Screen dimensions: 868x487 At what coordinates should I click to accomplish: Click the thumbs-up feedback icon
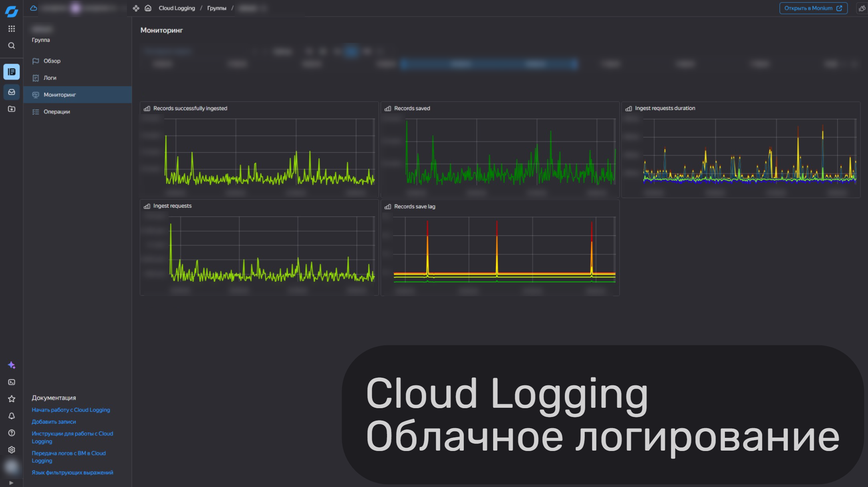click(x=862, y=8)
